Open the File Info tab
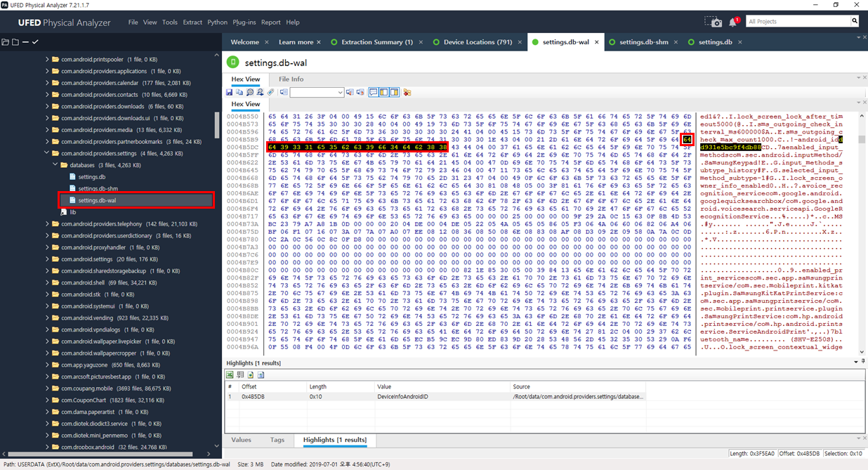868x470 pixels. tap(291, 79)
